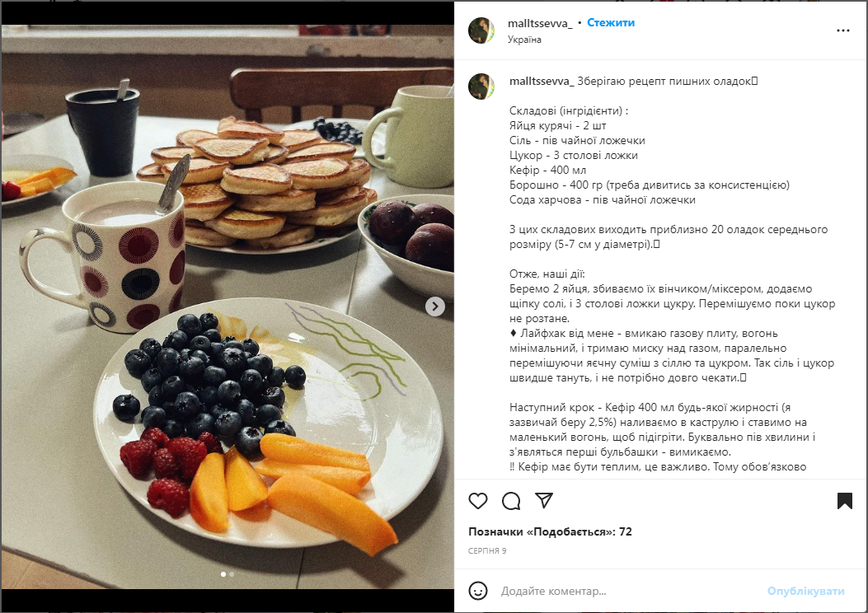
Task: Toggle the saved bookmark icon
Action: pos(845,501)
